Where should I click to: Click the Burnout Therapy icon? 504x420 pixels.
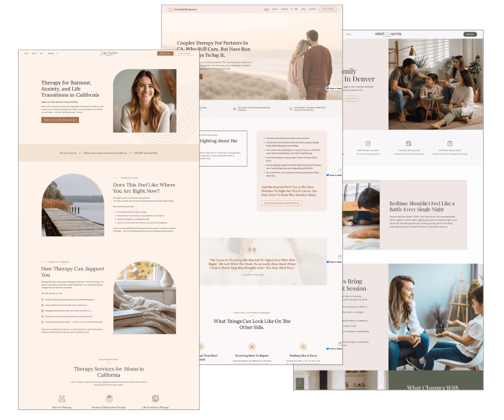(62, 399)
